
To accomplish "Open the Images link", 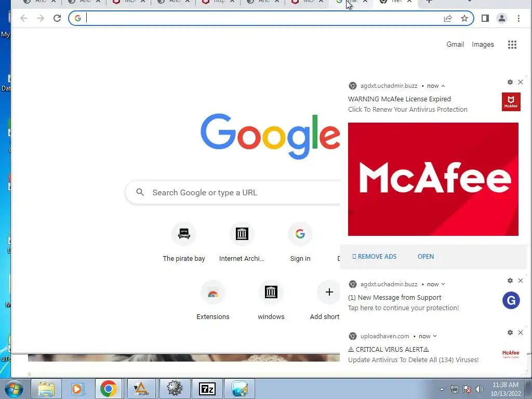I will tap(483, 45).
